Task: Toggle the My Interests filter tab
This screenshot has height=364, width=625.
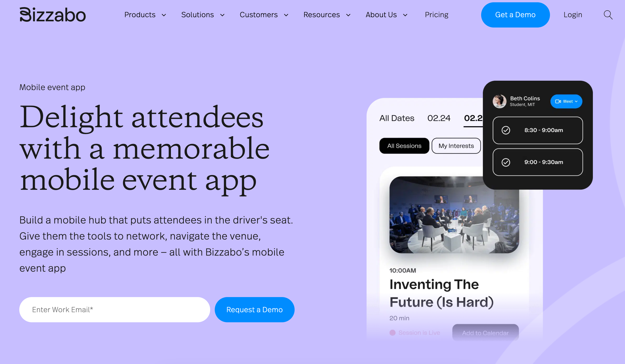Action: pyautogui.click(x=456, y=145)
